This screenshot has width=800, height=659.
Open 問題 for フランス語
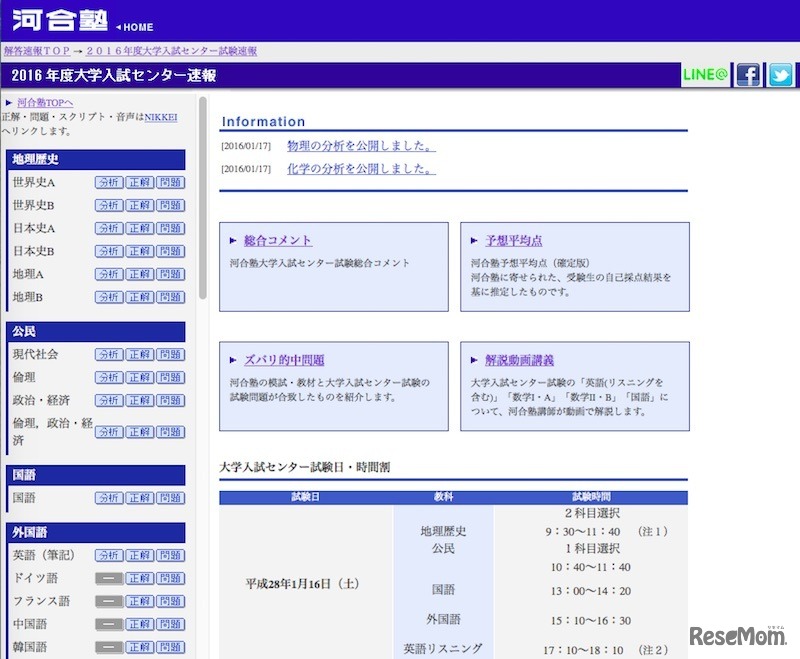tap(168, 601)
